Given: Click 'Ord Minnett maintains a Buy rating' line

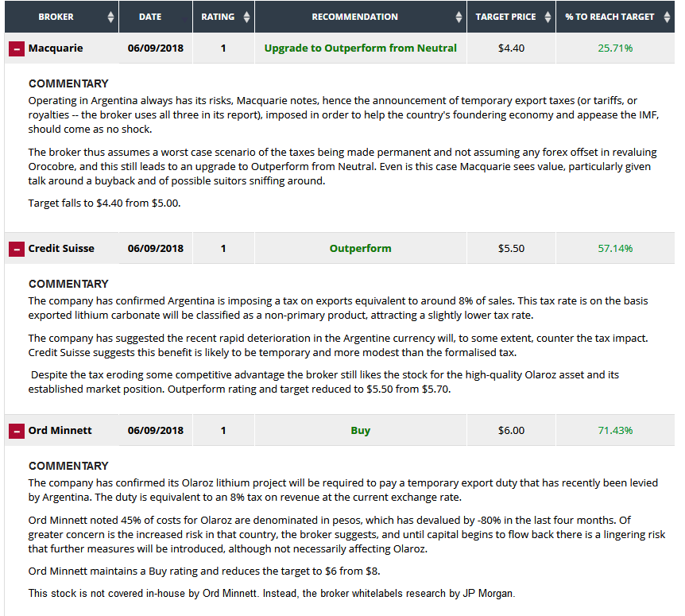Looking at the screenshot, I should 204,571.
